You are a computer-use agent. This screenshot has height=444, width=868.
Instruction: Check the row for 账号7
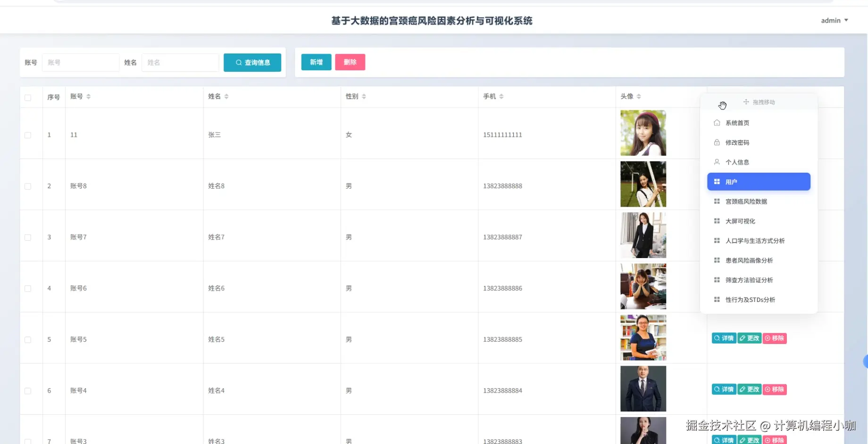28,237
